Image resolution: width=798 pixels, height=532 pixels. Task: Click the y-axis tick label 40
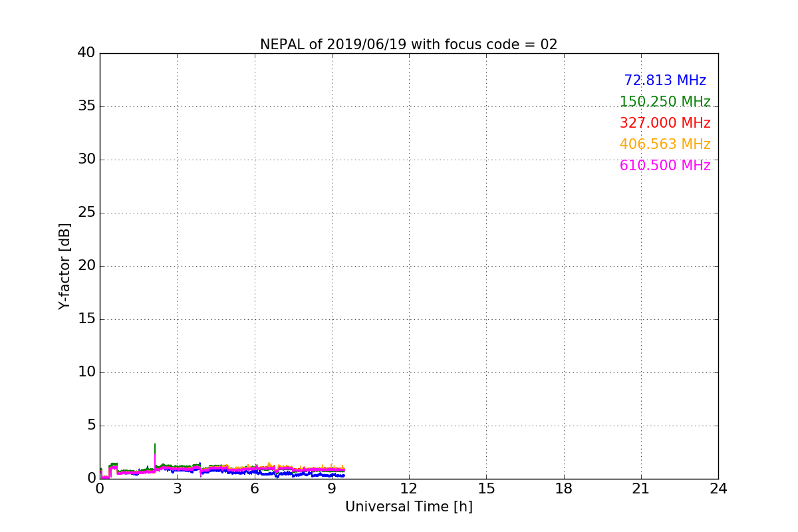pos(86,53)
